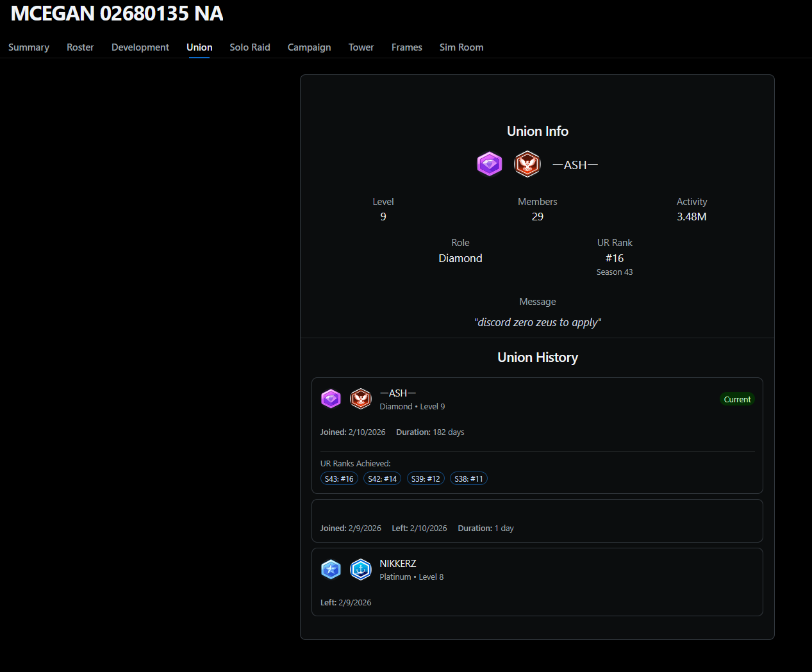Select the S39: #12 rank chip

(x=426, y=479)
